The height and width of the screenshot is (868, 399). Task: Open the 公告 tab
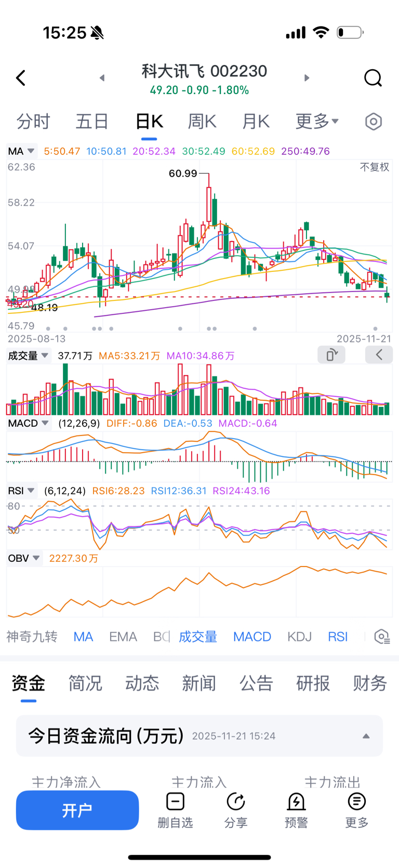[x=256, y=683]
